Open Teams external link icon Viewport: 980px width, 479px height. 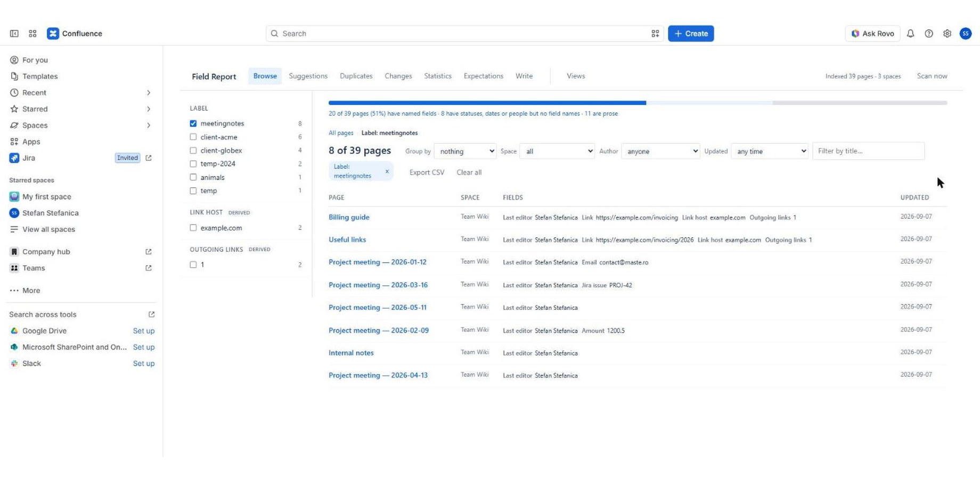149,268
